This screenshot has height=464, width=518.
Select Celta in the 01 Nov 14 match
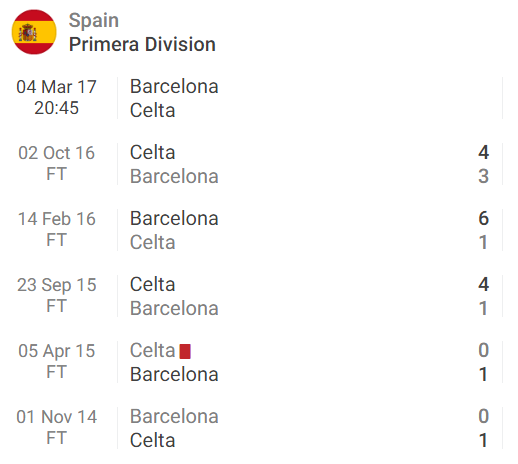click(x=152, y=440)
